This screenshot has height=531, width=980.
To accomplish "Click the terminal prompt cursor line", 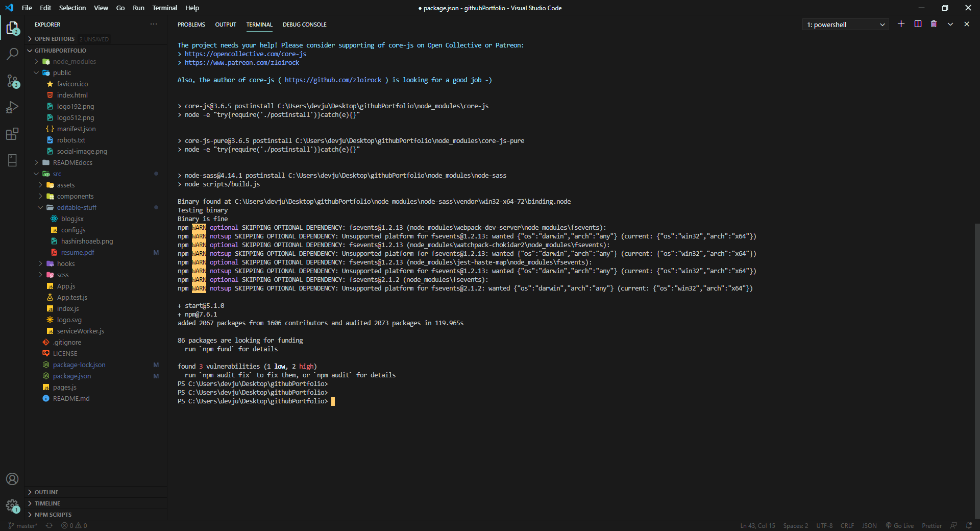I will [256, 401].
